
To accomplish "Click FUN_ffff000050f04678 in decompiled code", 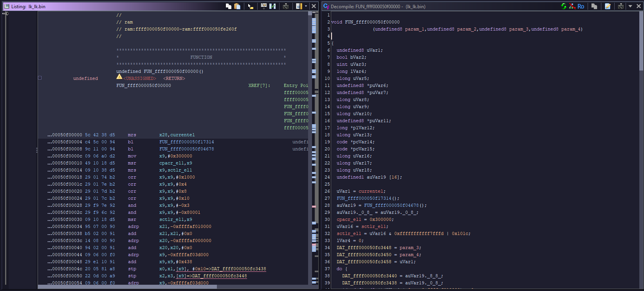I will point(391,205).
